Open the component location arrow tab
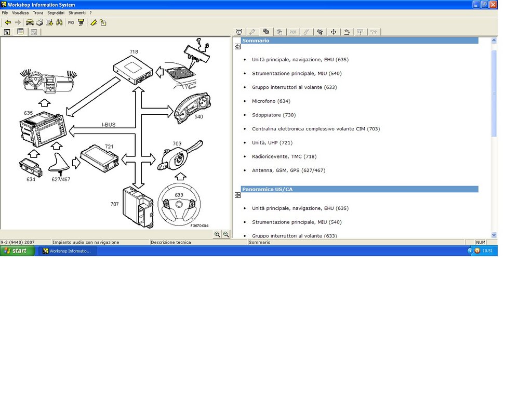 click(347, 32)
